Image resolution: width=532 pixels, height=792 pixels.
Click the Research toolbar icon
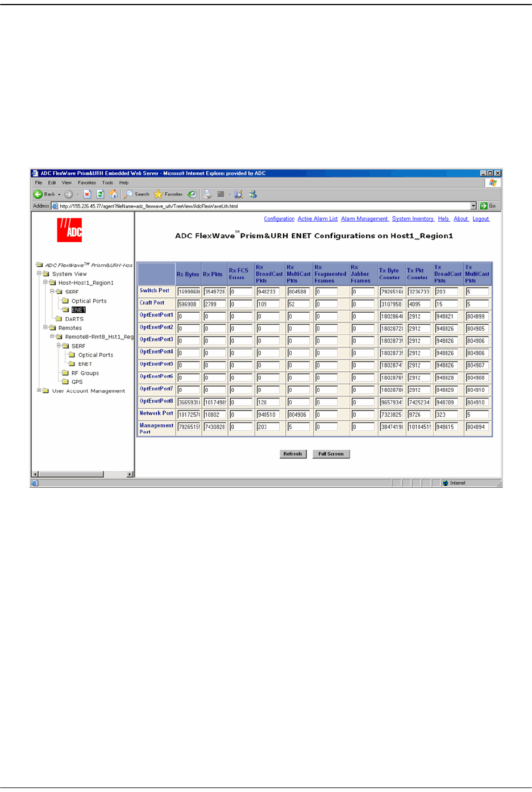(239, 194)
